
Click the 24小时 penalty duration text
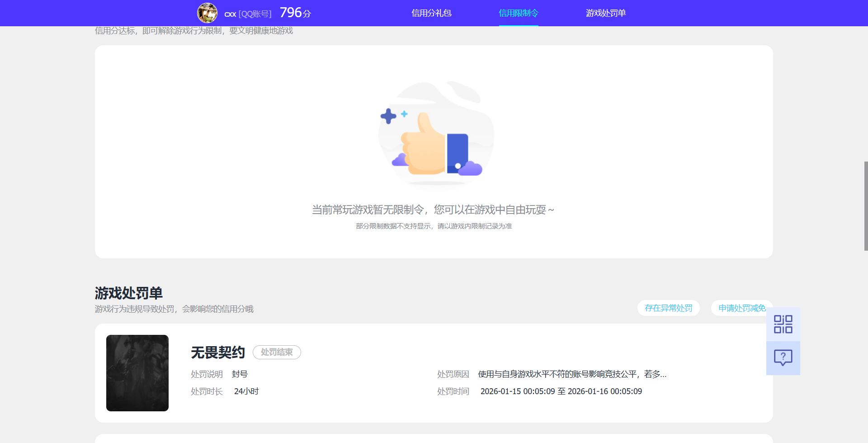pos(246,391)
